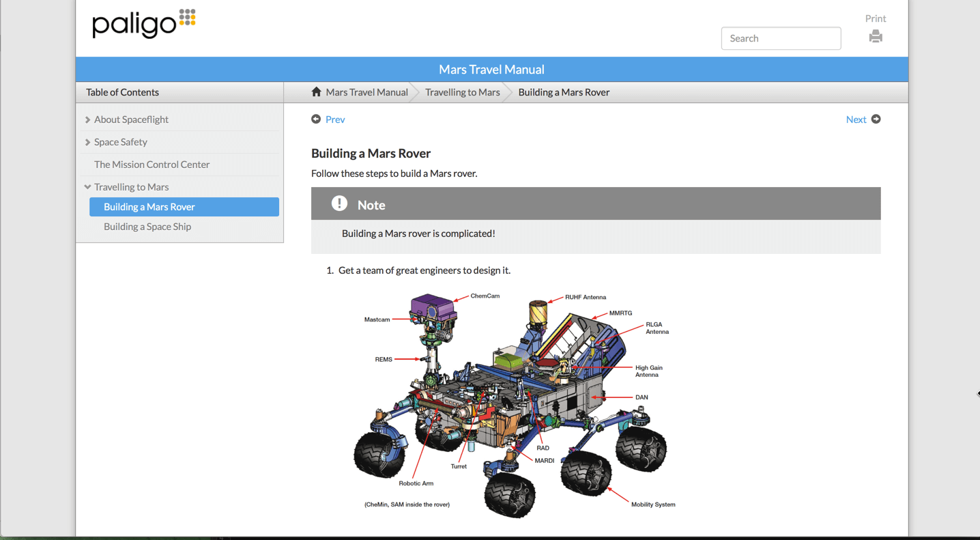980x540 pixels.
Task: Click the Mars Travel Manual blue header
Action: click(x=491, y=70)
